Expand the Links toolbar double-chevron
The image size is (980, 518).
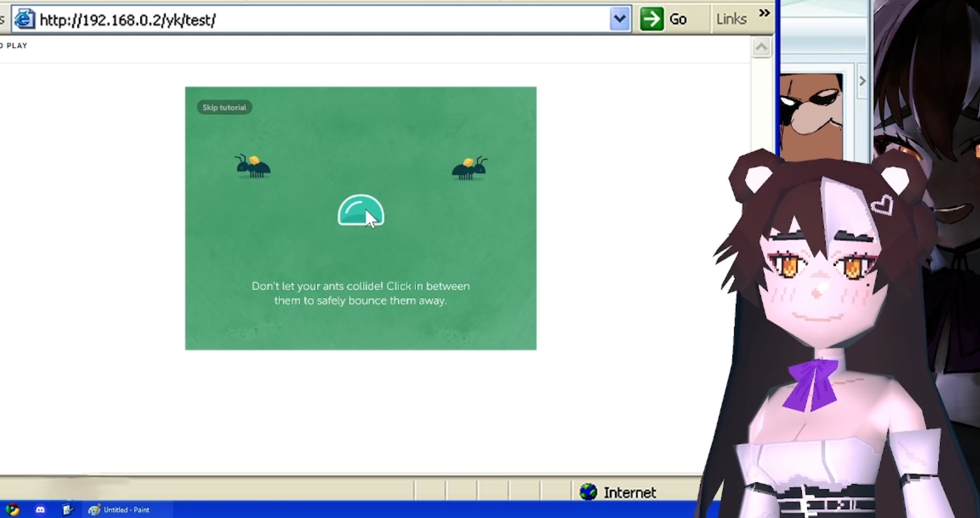(764, 13)
